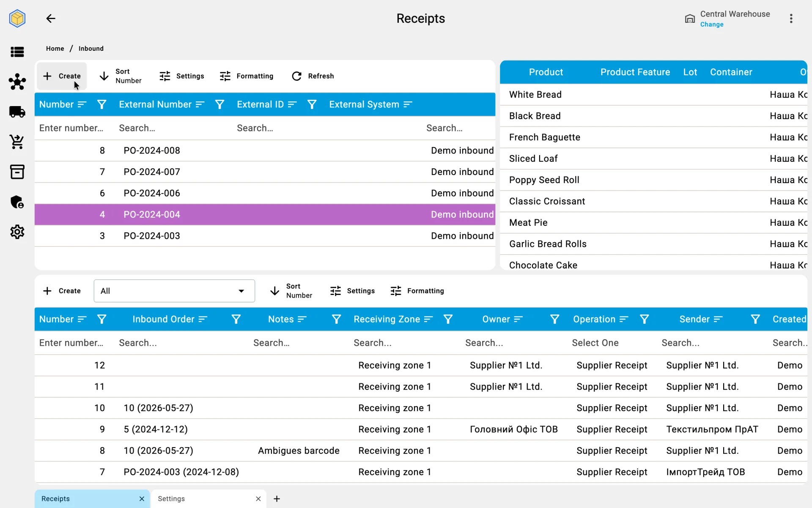
Task: Open upper table Formatting
Action: (x=247, y=76)
